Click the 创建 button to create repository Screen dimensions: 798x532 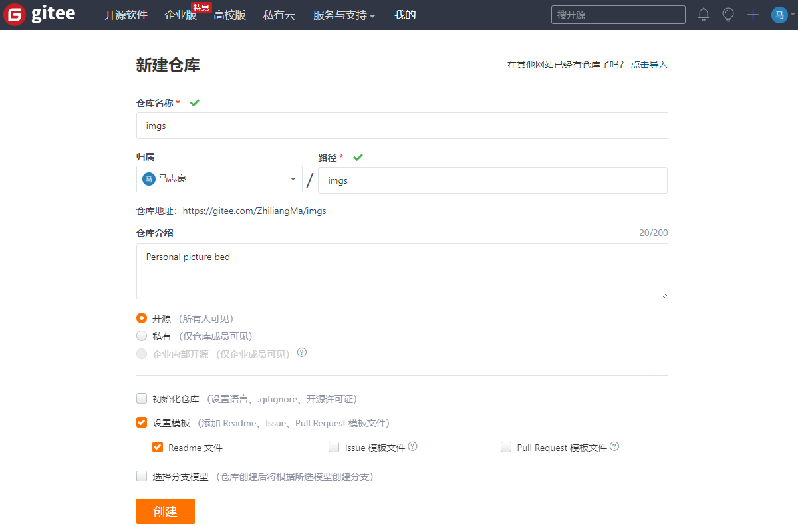pos(165,511)
